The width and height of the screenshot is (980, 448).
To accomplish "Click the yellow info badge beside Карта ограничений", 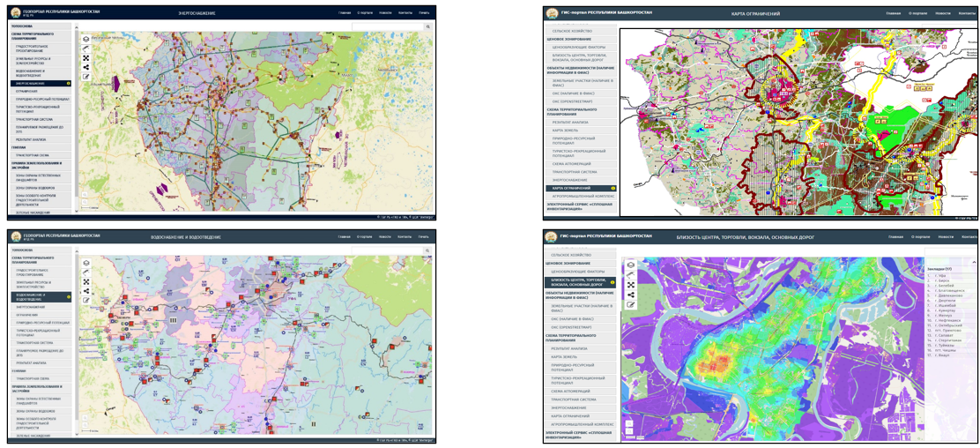I will [613, 188].
